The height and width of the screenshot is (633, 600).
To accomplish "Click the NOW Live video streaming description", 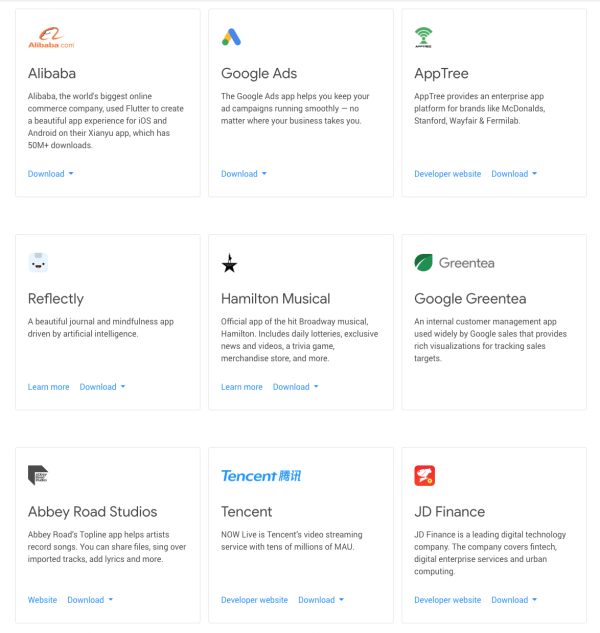I will 292,541.
